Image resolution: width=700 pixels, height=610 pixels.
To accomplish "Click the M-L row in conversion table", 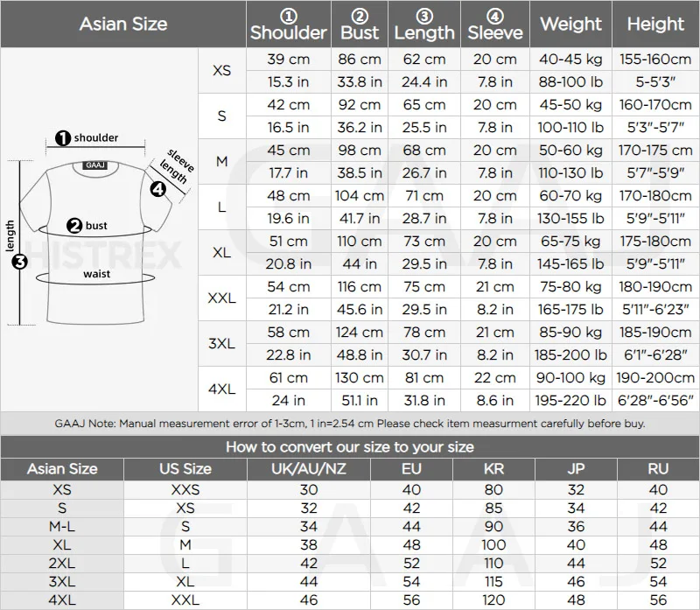I will 350,527.
